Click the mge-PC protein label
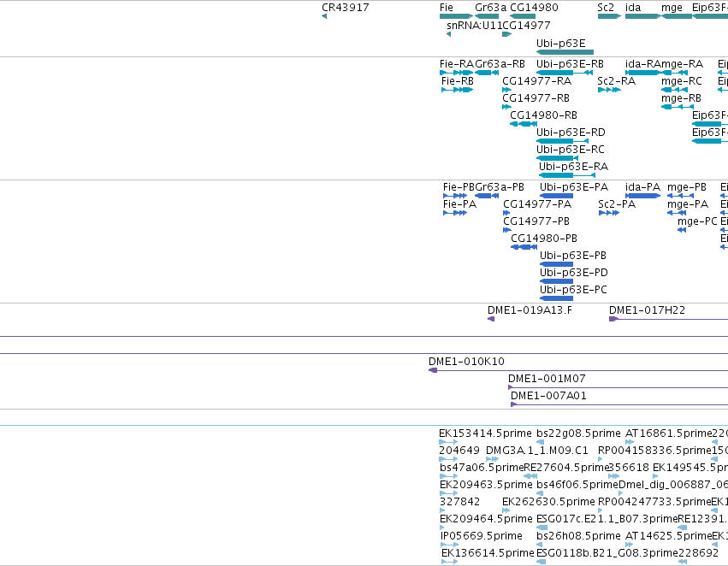 point(697,221)
